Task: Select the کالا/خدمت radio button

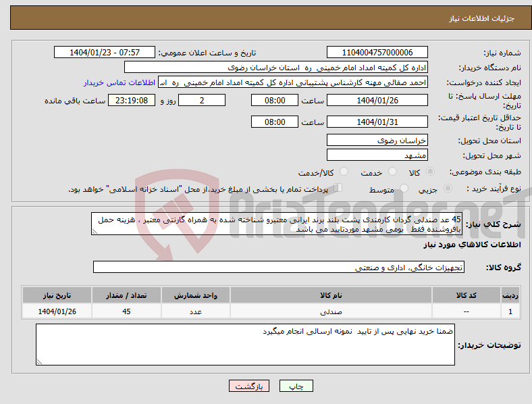Action: click(344, 172)
